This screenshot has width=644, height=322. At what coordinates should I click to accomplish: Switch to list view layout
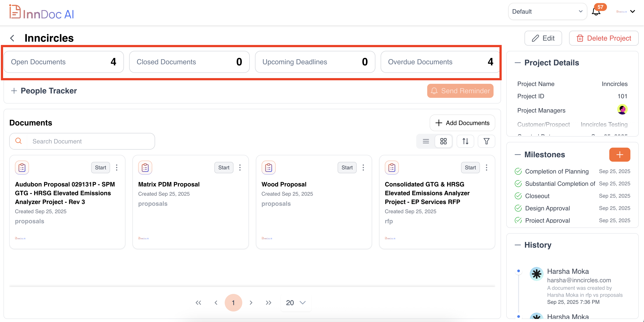pyautogui.click(x=426, y=141)
